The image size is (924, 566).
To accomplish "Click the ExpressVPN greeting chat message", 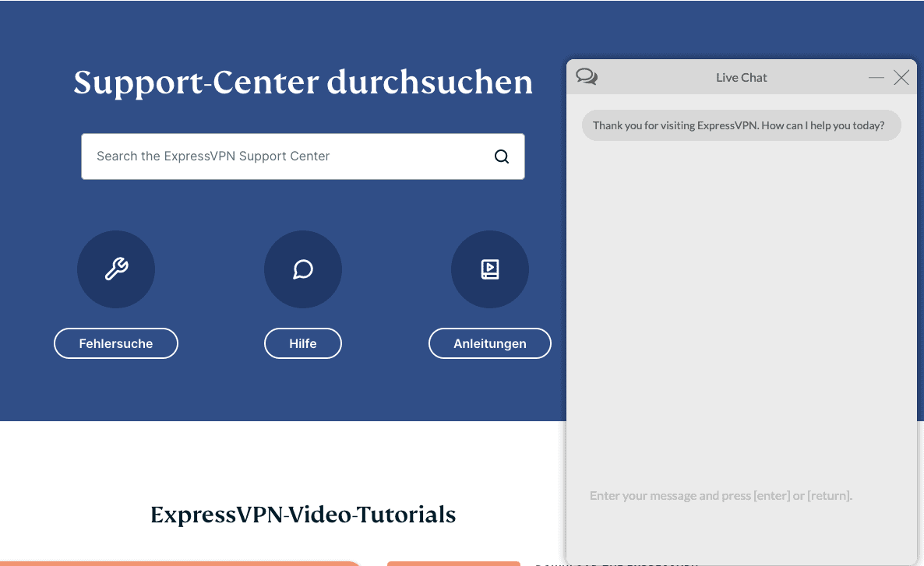I will (x=742, y=125).
